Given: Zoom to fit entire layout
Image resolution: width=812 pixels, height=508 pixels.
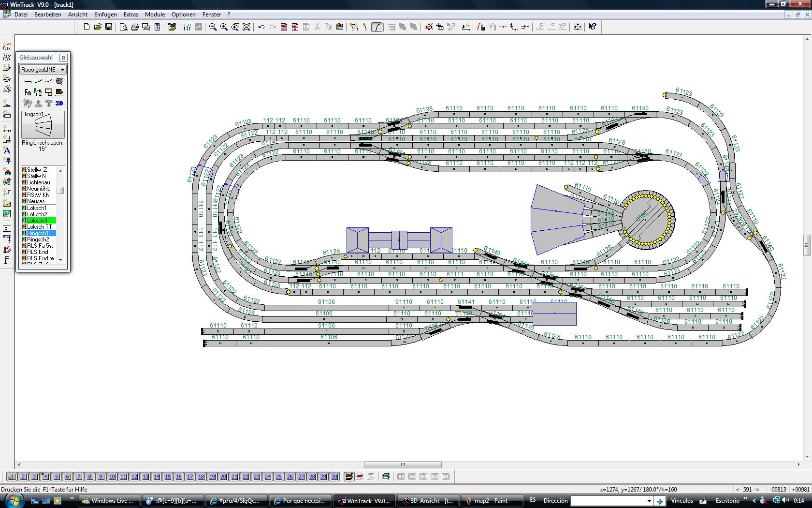Looking at the screenshot, I should point(246,27).
